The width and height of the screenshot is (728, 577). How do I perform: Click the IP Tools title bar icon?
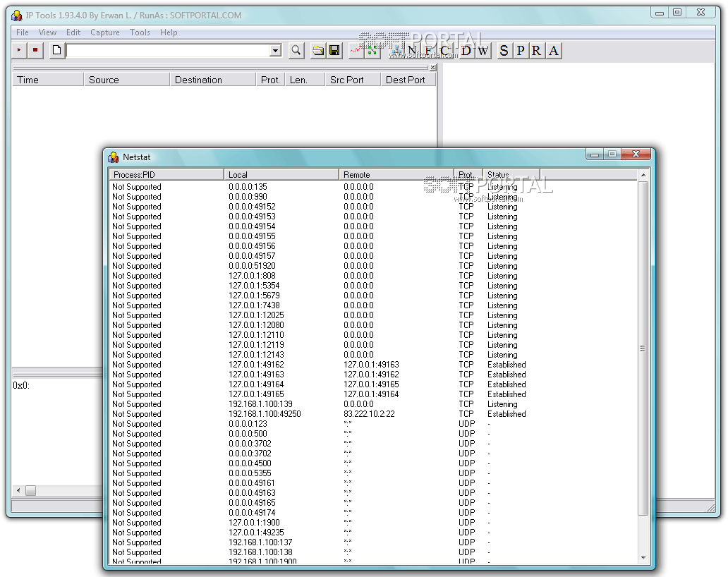pyautogui.click(x=17, y=16)
